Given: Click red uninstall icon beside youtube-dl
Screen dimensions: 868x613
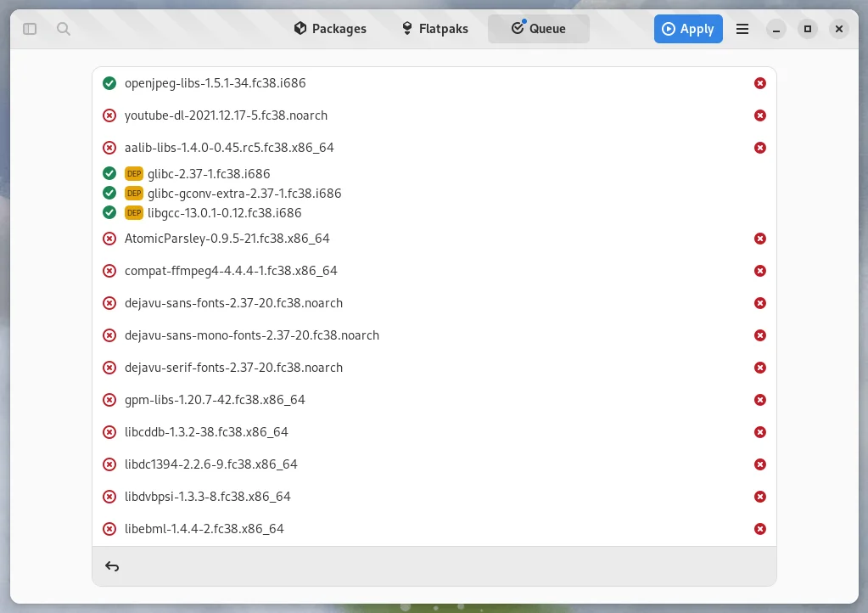Looking at the screenshot, I should 109,115.
